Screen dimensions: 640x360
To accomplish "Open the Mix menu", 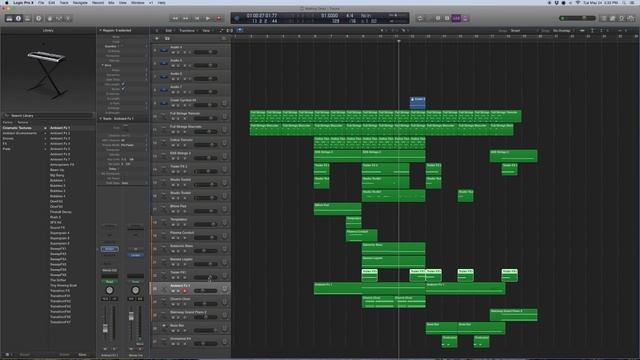I will click(x=111, y=2).
